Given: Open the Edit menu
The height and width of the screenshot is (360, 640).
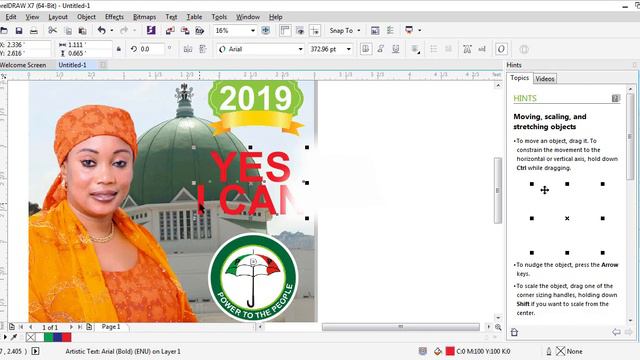Looking at the screenshot, I should pos(11,17).
